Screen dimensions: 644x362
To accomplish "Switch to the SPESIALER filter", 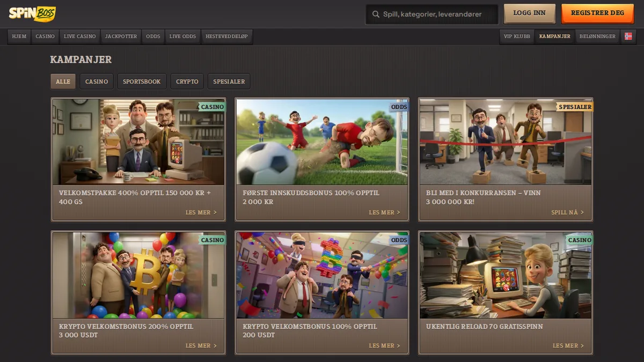I will tap(229, 82).
